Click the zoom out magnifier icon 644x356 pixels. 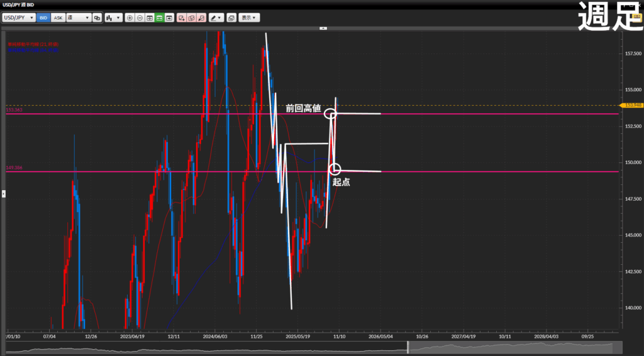pyautogui.click(x=140, y=18)
